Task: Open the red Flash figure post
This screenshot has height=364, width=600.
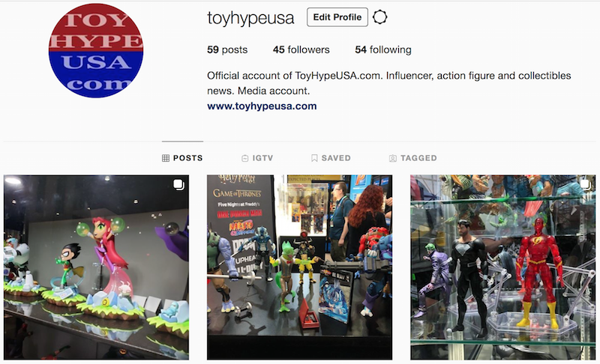Action: (502, 267)
